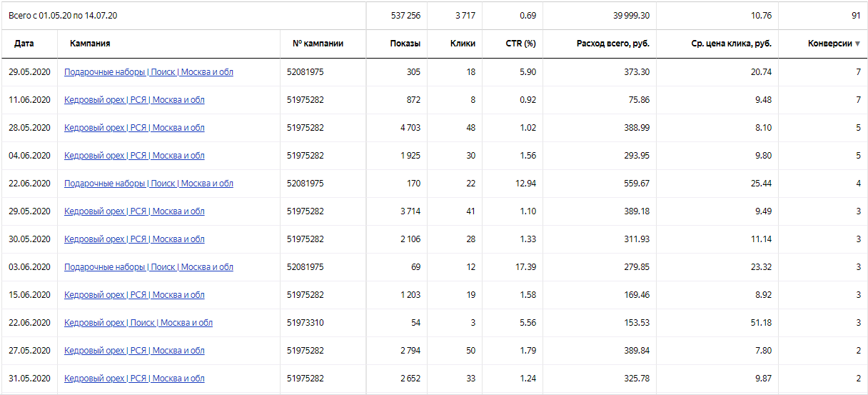Open Кедровый орех РСЯ link dated 27.05.2020
868x395 pixels.
pyautogui.click(x=134, y=351)
